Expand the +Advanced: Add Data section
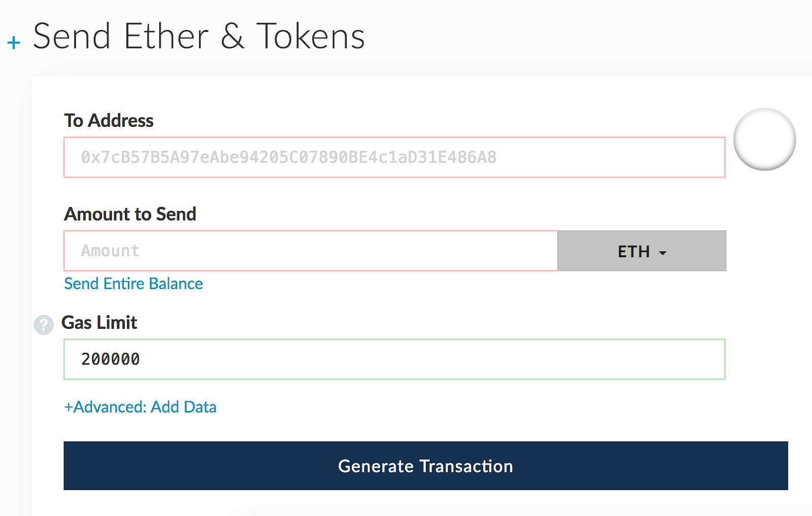 click(140, 407)
